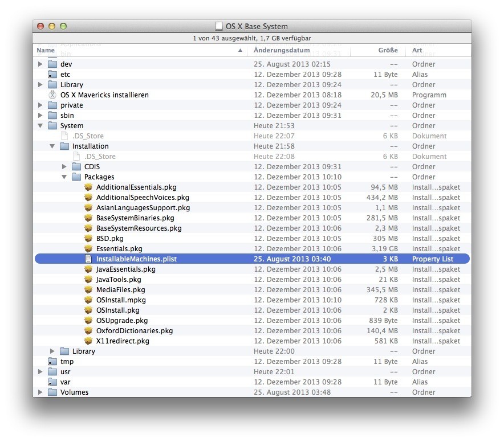Select JavaEssentials.pkg in the file list

(x=125, y=269)
